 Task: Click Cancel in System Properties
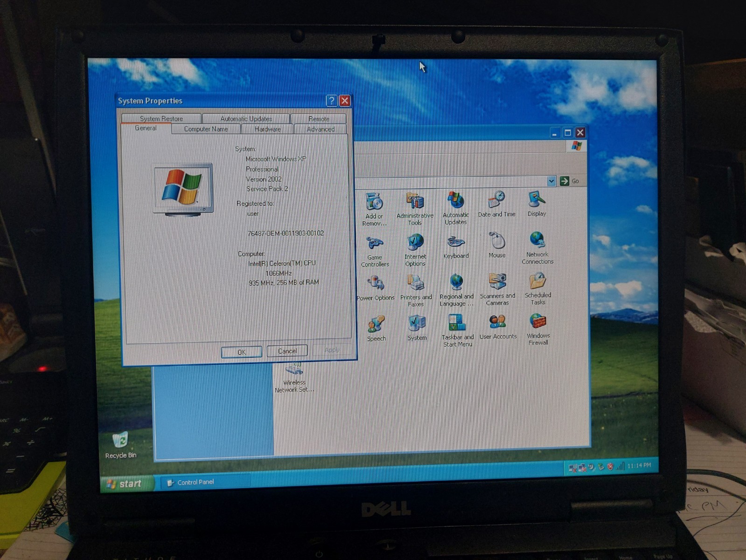pyautogui.click(x=287, y=351)
